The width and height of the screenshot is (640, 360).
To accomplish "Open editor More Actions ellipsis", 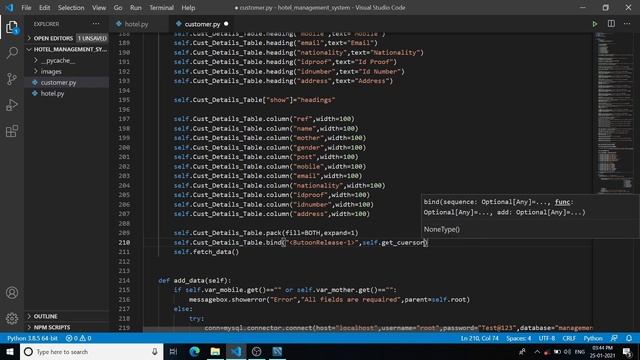I will (627, 24).
